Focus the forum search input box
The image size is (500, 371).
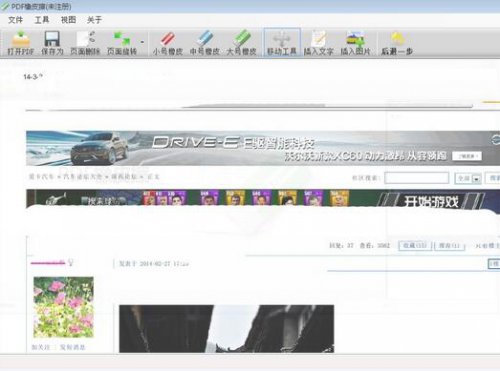(x=417, y=178)
